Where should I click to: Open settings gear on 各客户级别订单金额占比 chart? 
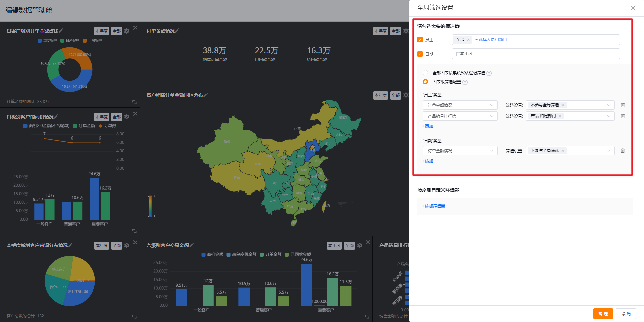coord(127,31)
